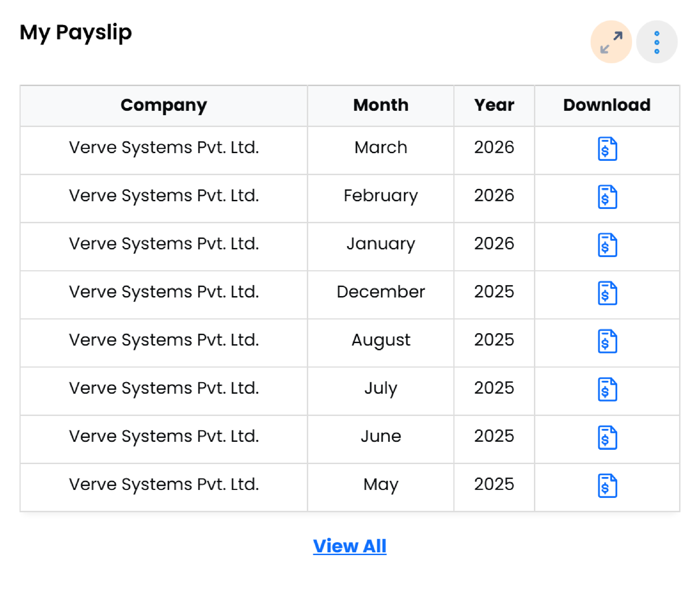Image resolution: width=700 pixels, height=612 pixels.
Task: Download the May 2025 payslip
Action: [607, 486]
